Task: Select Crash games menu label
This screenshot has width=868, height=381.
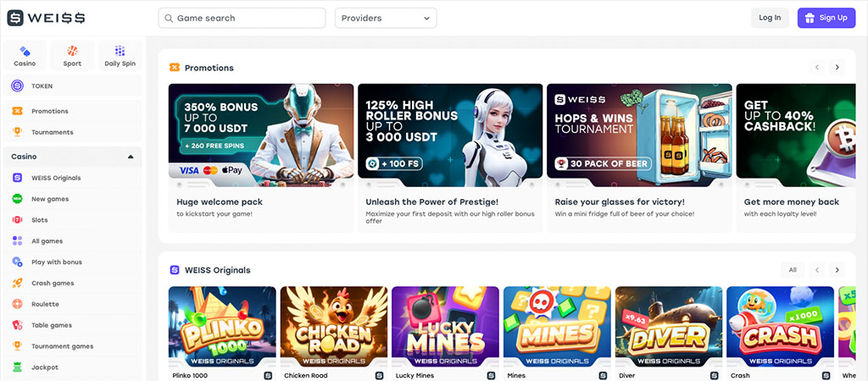Action: coord(53,283)
